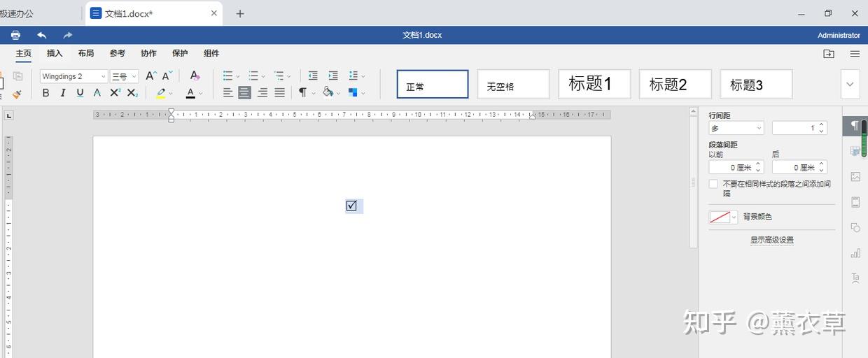This screenshot has height=358, width=868.
Task: Expand the numbered list dropdown
Action: tap(262, 76)
